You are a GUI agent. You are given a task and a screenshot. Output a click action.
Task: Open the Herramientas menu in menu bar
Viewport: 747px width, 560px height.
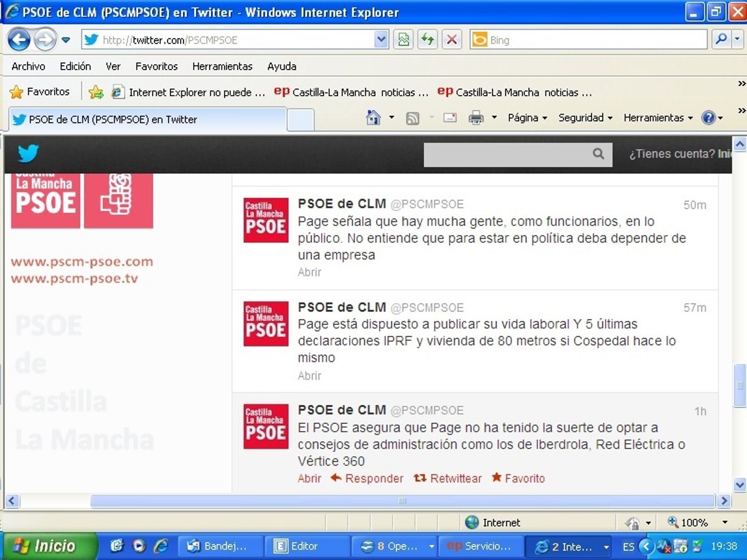(222, 67)
